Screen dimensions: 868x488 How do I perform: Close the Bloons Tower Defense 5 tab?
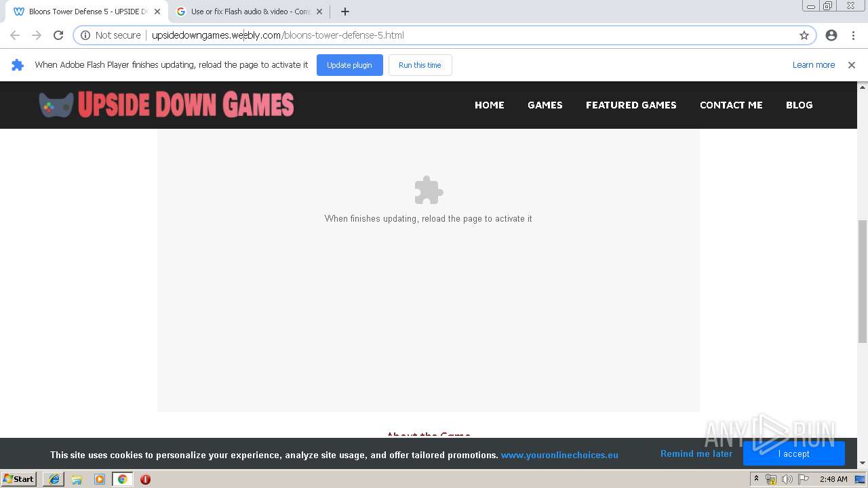pos(157,12)
